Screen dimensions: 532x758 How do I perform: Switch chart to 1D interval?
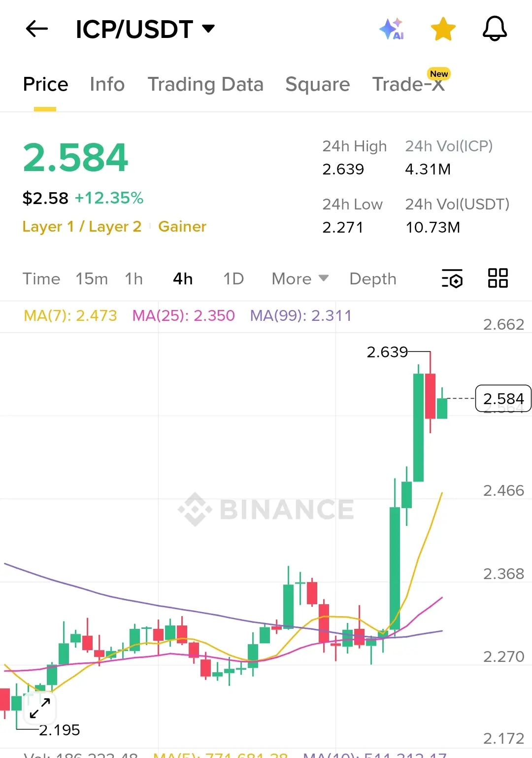(x=233, y=278)
